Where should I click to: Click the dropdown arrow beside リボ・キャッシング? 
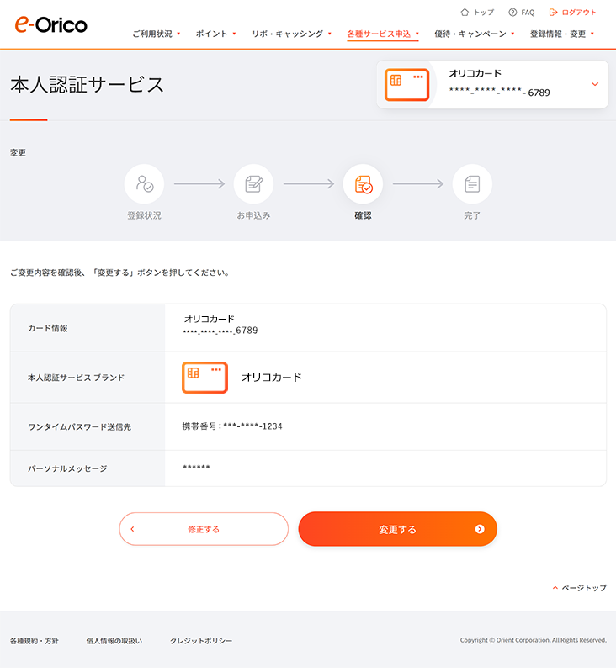(329, 34)
